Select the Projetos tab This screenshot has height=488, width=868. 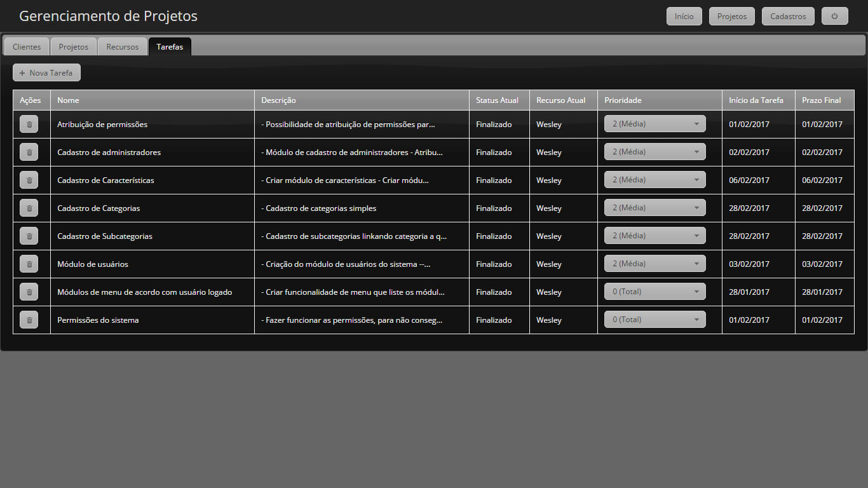pyautogui.click(x=74, y=47)
